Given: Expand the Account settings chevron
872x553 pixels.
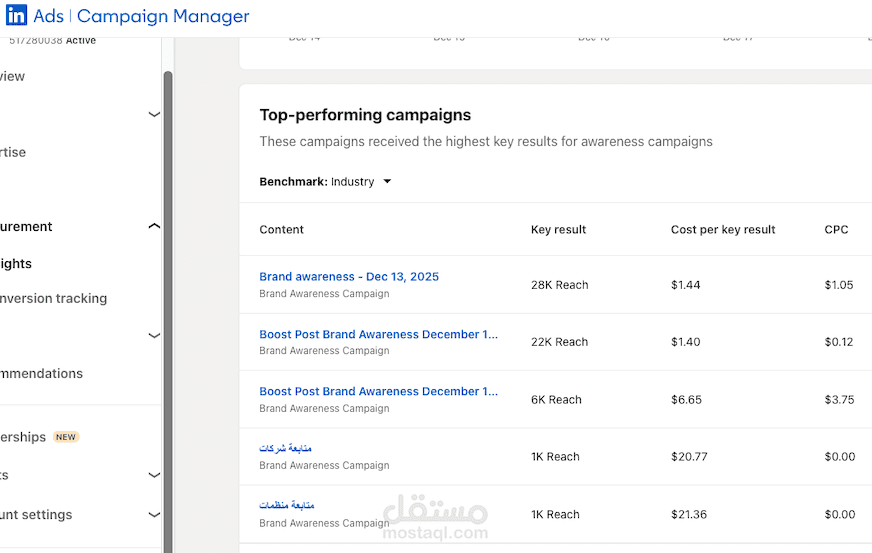Looking at the screenshot, I should click(154, 515).
